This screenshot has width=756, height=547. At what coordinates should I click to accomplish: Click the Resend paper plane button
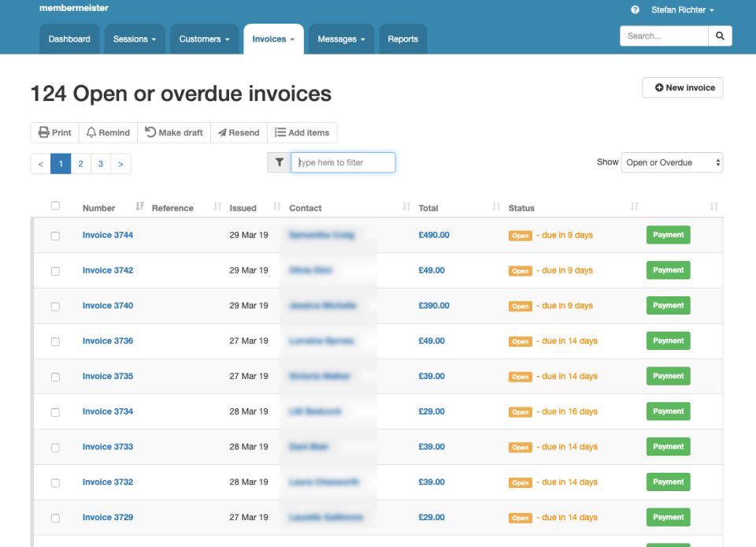(x=239, y=132)
